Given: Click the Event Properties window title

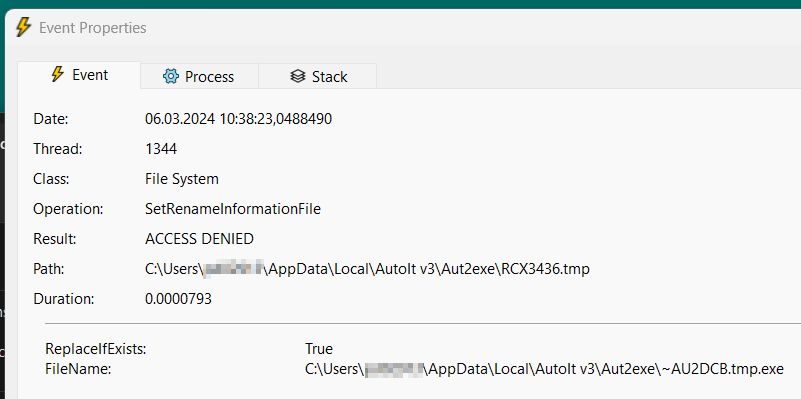Looking at the screenshot, I should tap(93, 28).
